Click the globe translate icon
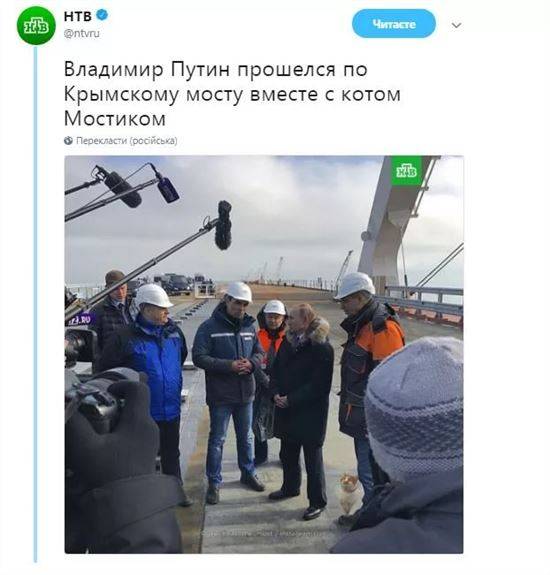The width and height of the screenshot is (550, 575). pyautogui.click(x=68, y=140)
